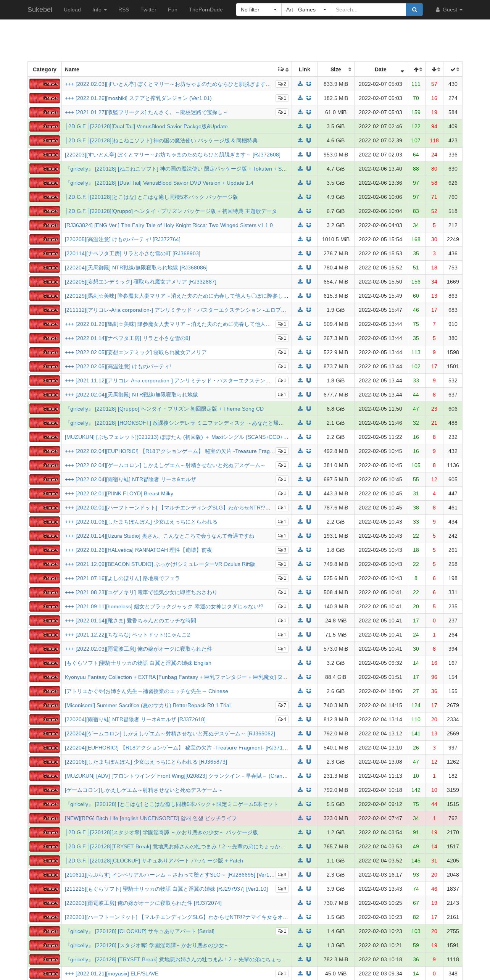The image size is (490, 980).
Task: Click Games category icon on Kyonyuu Fantasy row
Action: tap(45, 677)
